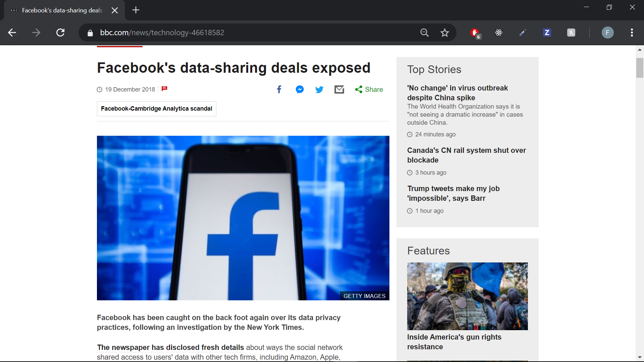
Task: Open Facebook-Cambridge Analytica scandal topic tag
Action: 156,109
